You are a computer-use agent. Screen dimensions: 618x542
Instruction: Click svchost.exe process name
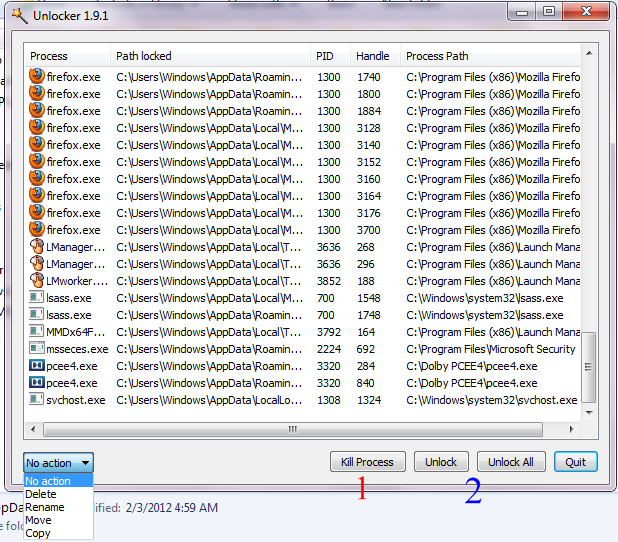pos(76,400)
